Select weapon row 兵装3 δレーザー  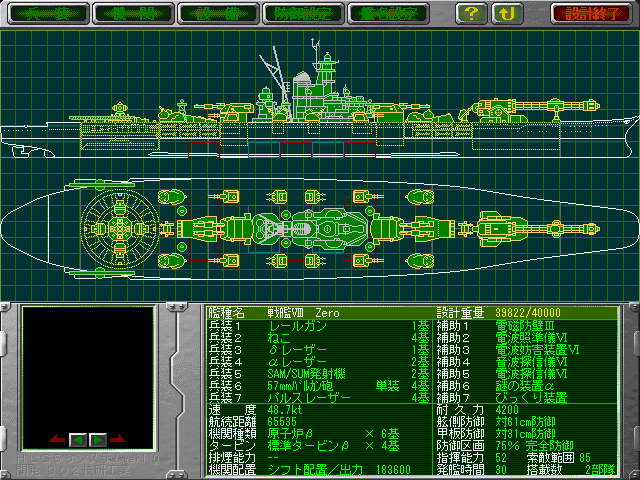pyautogui.click(x=319, y=350)
